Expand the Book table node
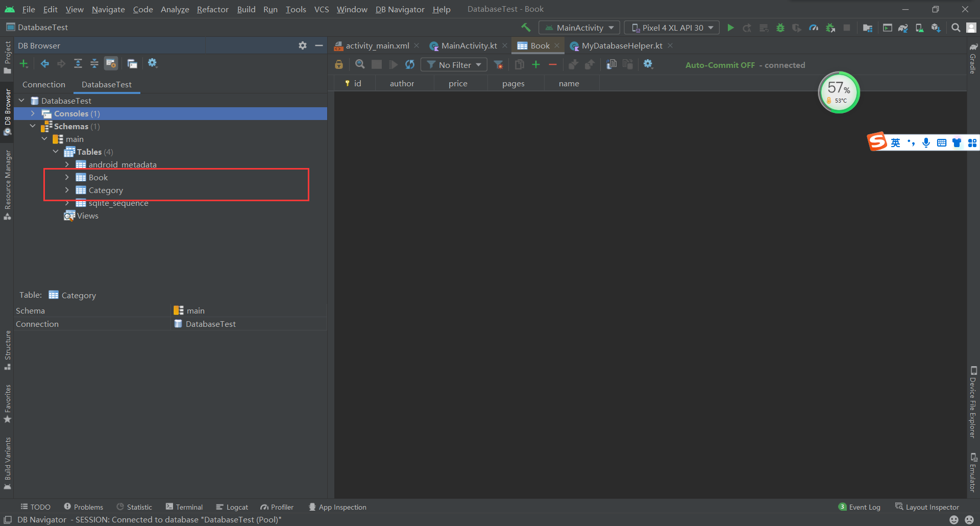The image size is (980, 526). point(67,177)
